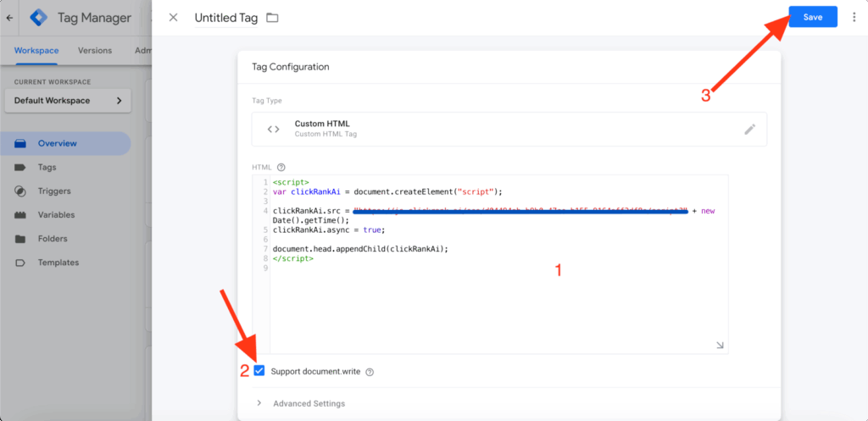The width and height of the screenshot is (868, 421).
Task: Click the Templates outline tag icon
Action: click(20, 263)
